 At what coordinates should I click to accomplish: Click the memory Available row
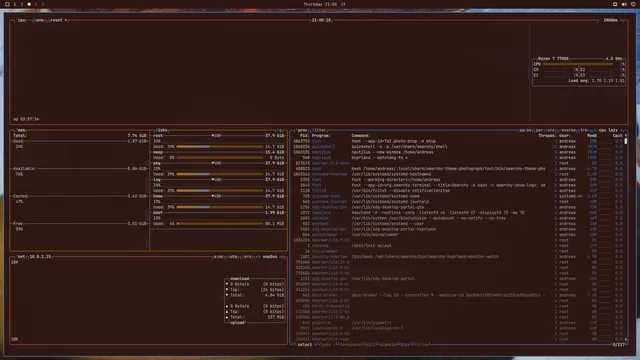80,169
